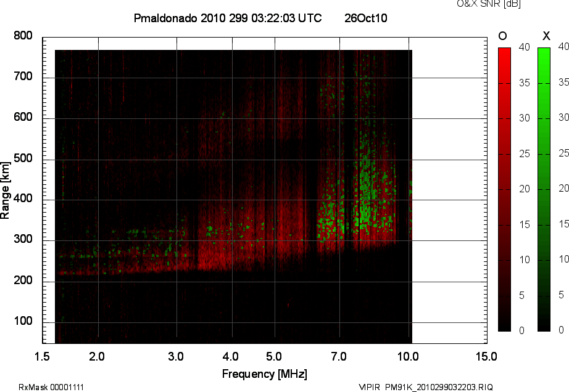Click the red O SNR color bar
The height and width of the screenshot is (392, 569).
(504, 189)
